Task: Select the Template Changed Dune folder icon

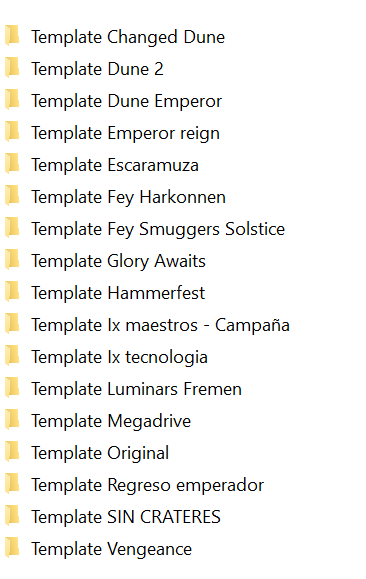Action: tap(12, 35)
